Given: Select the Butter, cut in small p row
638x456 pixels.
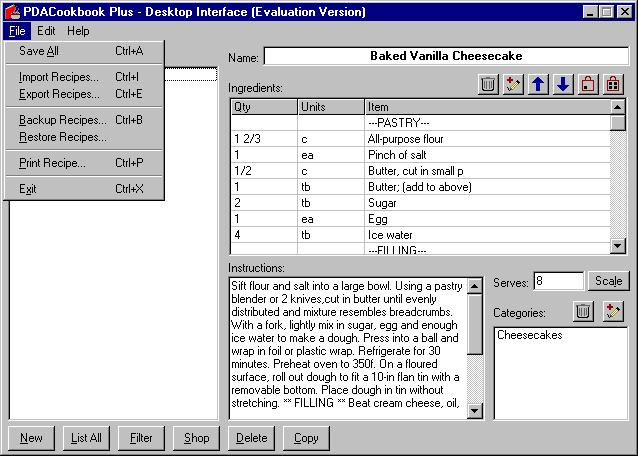Looking at the screenshot, I should coord(421,171).
